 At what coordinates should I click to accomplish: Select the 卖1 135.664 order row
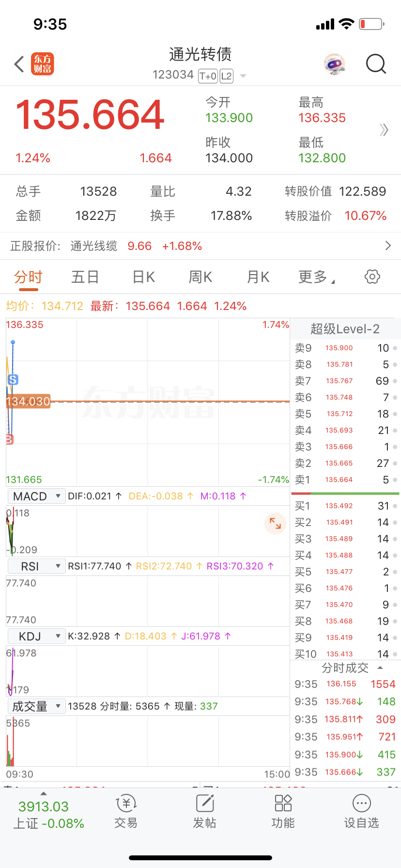(x=345, y=480)
